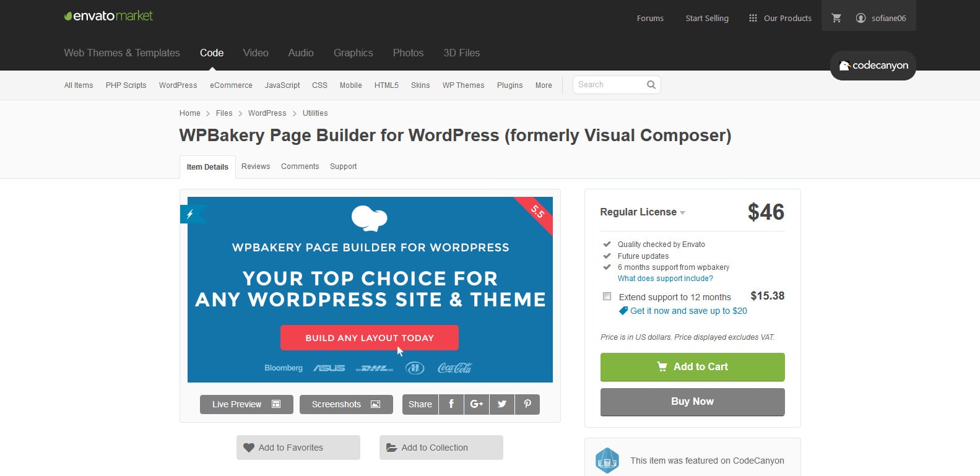Open the WP Themes category
This screenshot has width=980, height=476.
point(464,85)
